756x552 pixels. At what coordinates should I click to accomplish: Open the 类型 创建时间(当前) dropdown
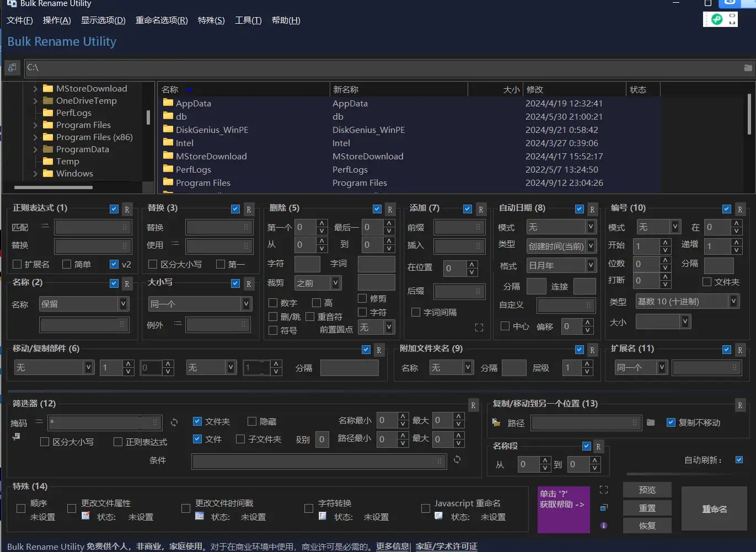point(561,246)
